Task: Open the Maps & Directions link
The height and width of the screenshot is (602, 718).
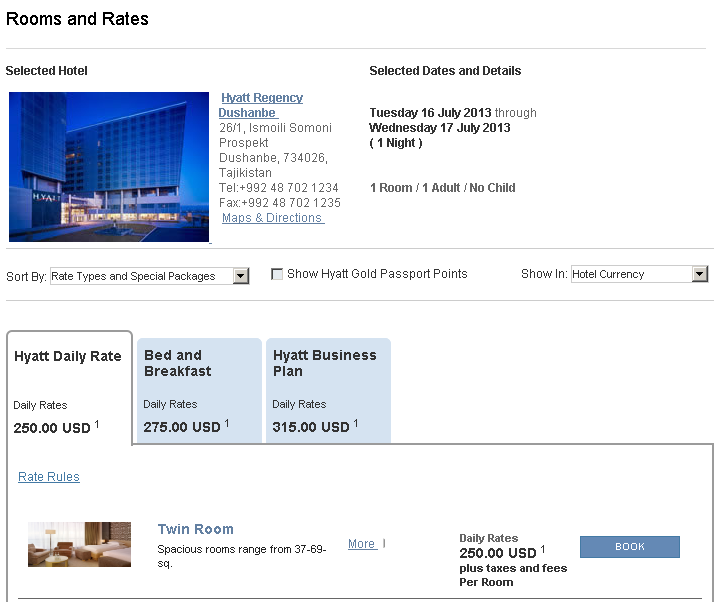Action: (272, 218)
